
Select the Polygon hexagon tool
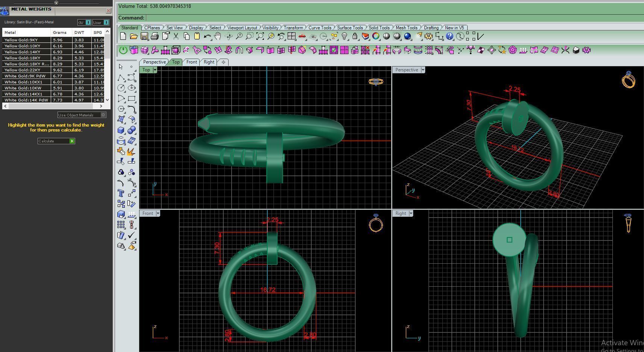tap(121, 109)
